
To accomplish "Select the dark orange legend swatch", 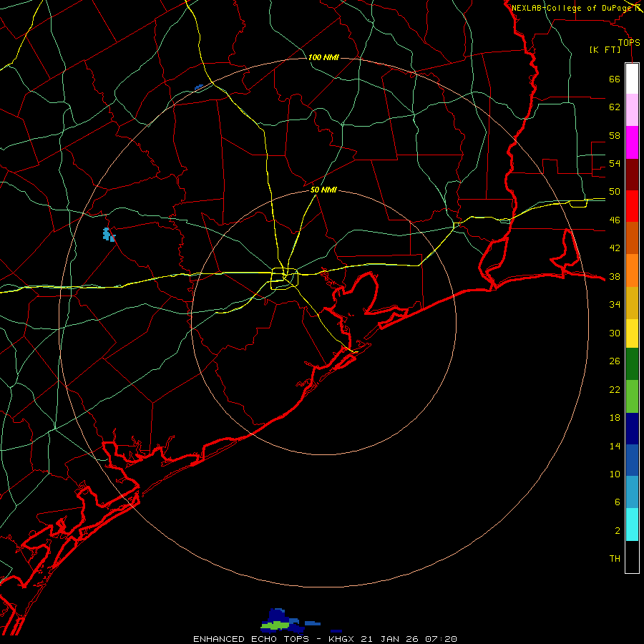I will (632, 238).
